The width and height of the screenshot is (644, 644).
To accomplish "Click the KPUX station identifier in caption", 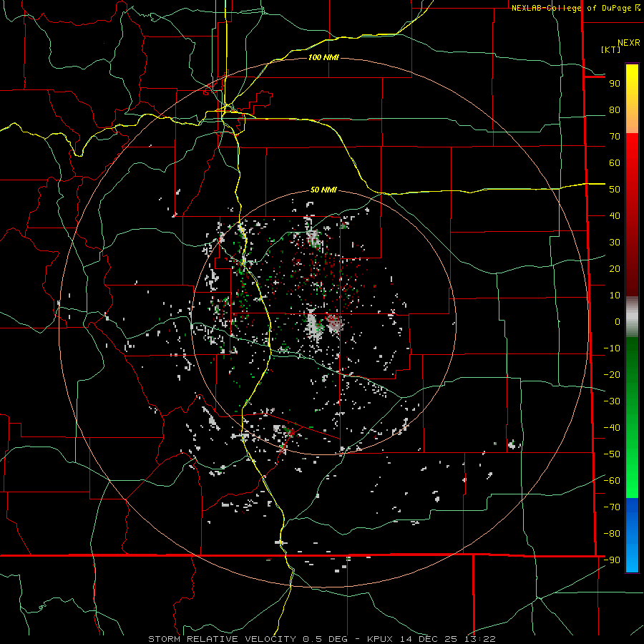I will coord(380,639).
